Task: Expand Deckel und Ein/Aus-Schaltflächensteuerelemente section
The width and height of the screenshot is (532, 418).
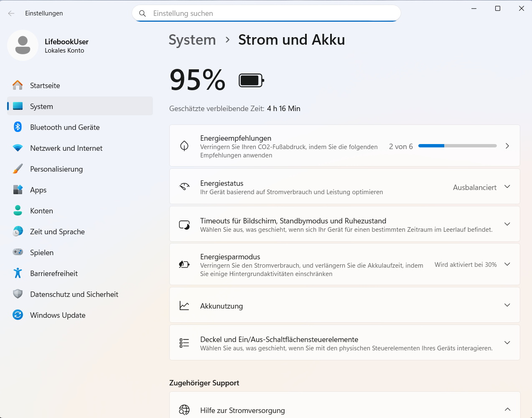Action: coord(507,343)
